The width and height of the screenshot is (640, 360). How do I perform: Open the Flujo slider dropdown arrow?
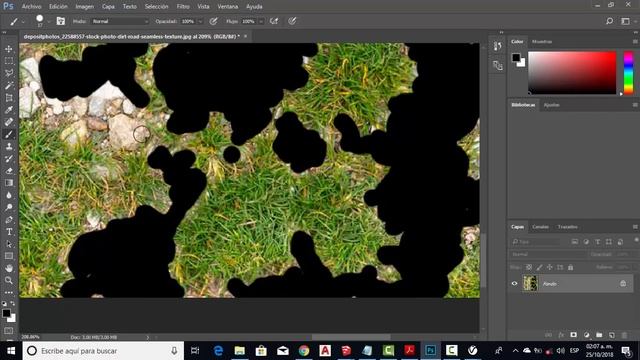coord(261,21)
